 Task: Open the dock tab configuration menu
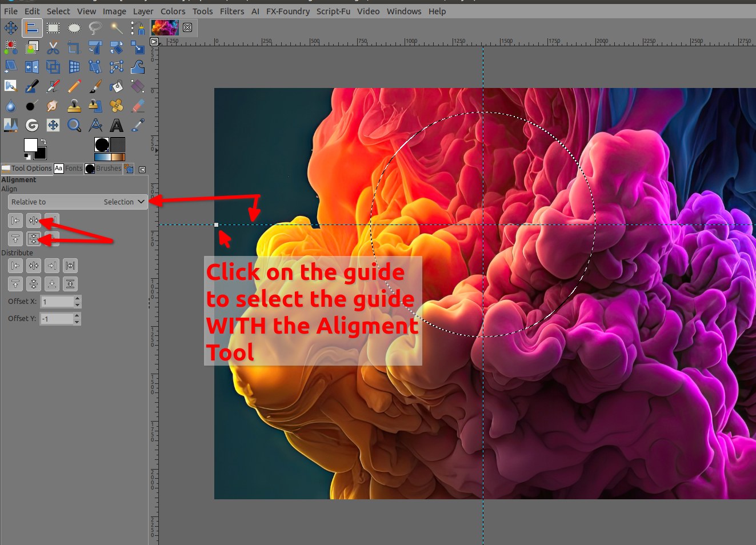pos(142,169)
